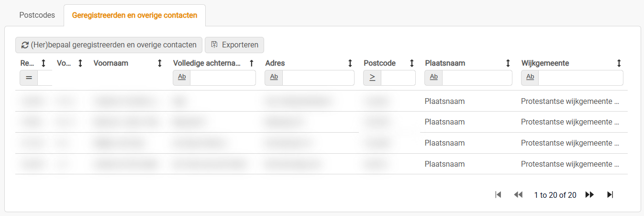Sort by Volledige achternaam using its arrow icon
Image resolution: width=644 pixels, height=216 pixels.
point(252,63)
